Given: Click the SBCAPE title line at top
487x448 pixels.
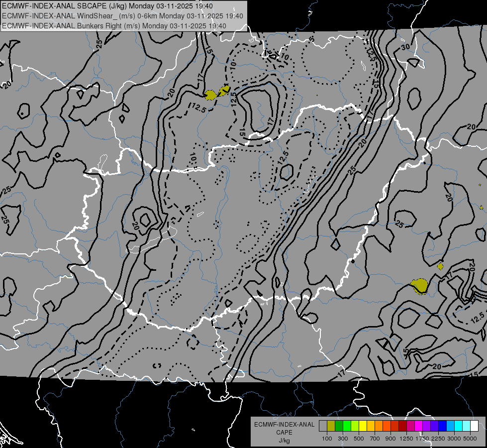Looking at the screenshot, I should click(x=107, y=6).
